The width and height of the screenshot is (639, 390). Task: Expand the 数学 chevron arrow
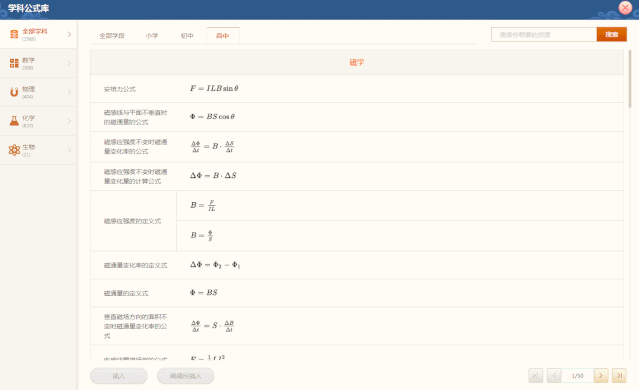pos(69,63)
